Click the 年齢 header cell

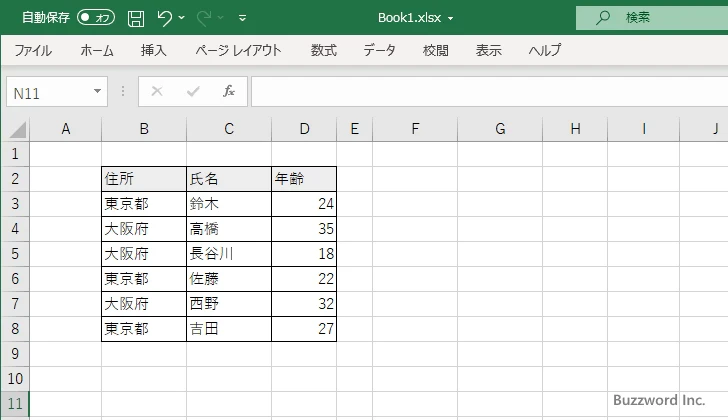pyautogui.click(x=304, y=179)
